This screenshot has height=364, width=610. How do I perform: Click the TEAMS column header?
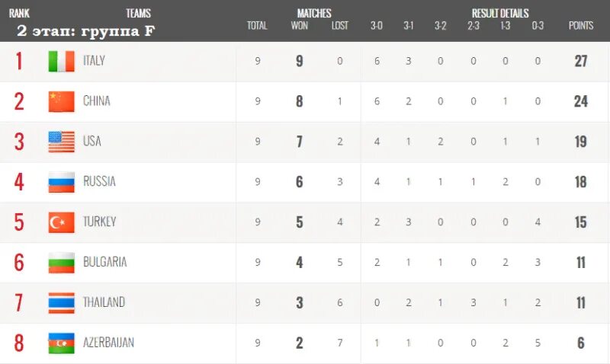138,13
